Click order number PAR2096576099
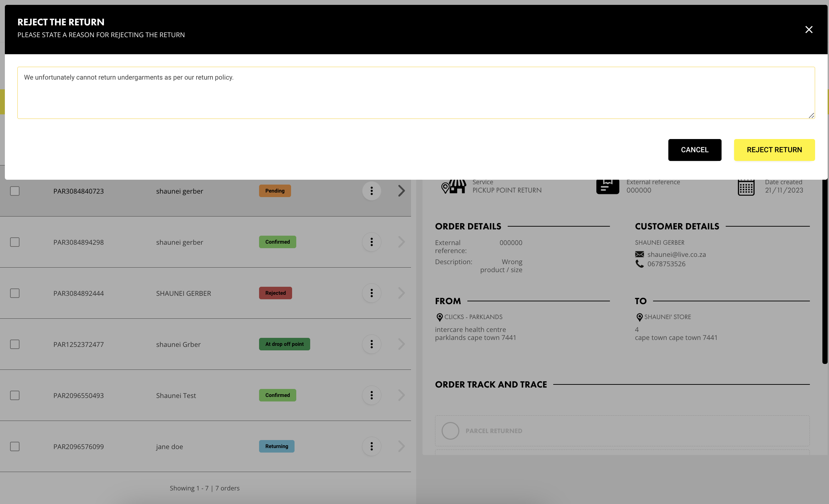Image resolution: width=829 pixels, height=504 pixels. pos(79,447)
